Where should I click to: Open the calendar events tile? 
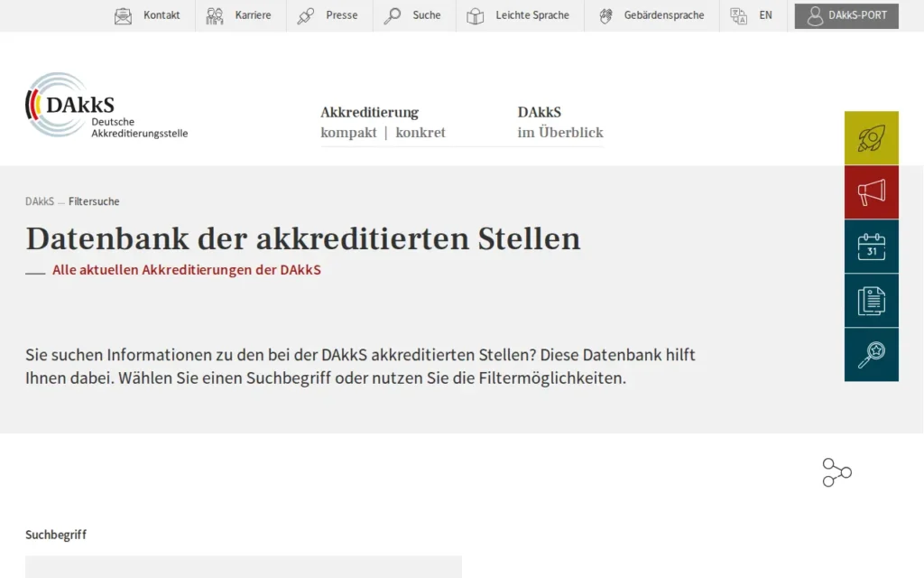(x=872, y=247)
